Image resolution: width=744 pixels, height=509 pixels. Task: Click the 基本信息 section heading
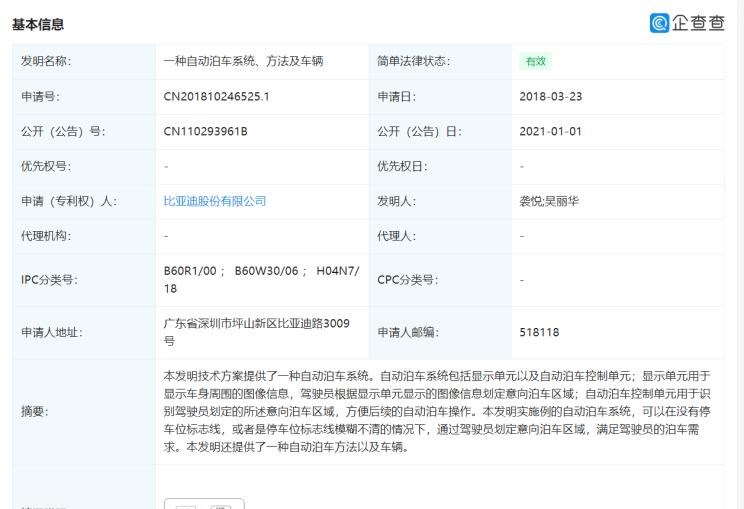click(38, 24)
